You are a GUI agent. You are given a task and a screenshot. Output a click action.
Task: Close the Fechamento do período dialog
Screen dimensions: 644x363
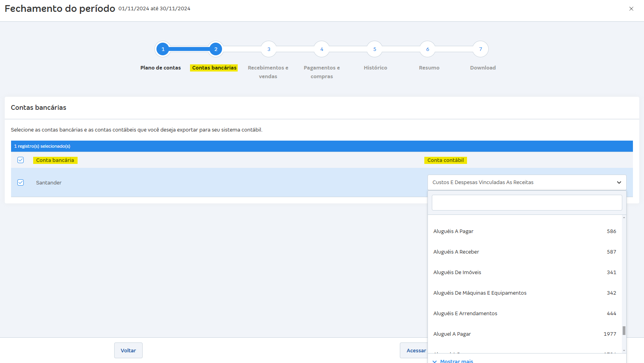(x=631, y=9)
